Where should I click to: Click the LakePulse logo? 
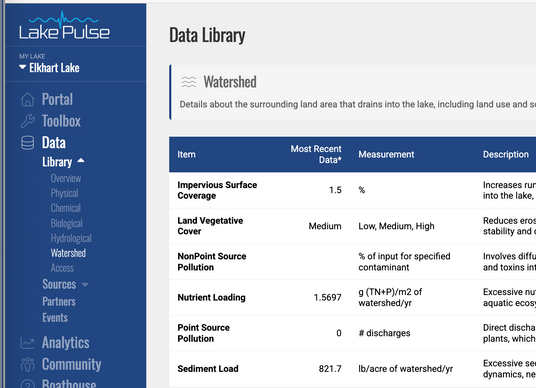click(64, 25)
